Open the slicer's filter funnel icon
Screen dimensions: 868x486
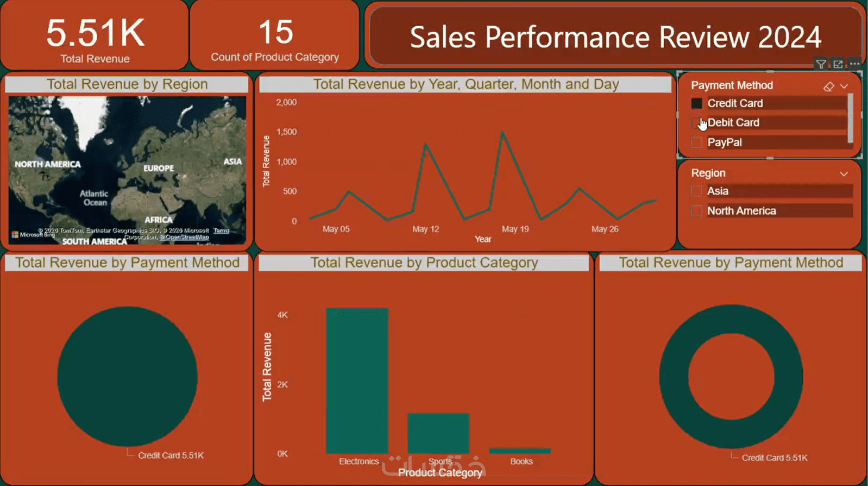(x=821, y=64)
